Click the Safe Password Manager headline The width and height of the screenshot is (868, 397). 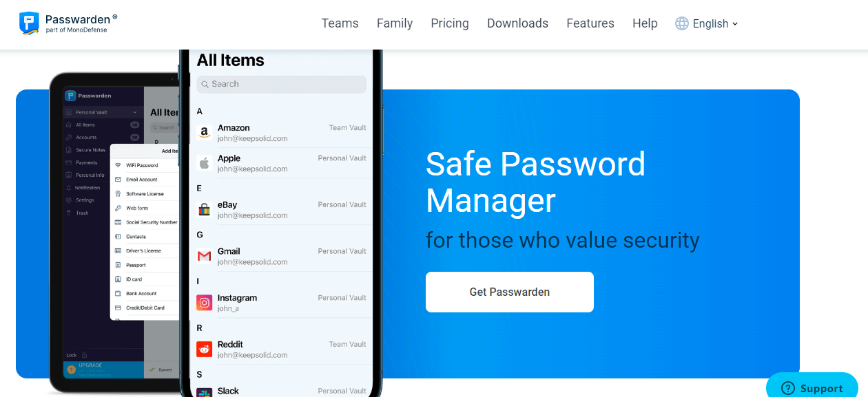(x=536, y=182)
